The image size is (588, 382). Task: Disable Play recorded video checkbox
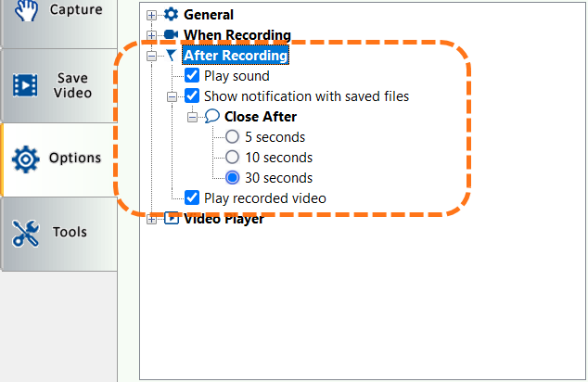192,198
